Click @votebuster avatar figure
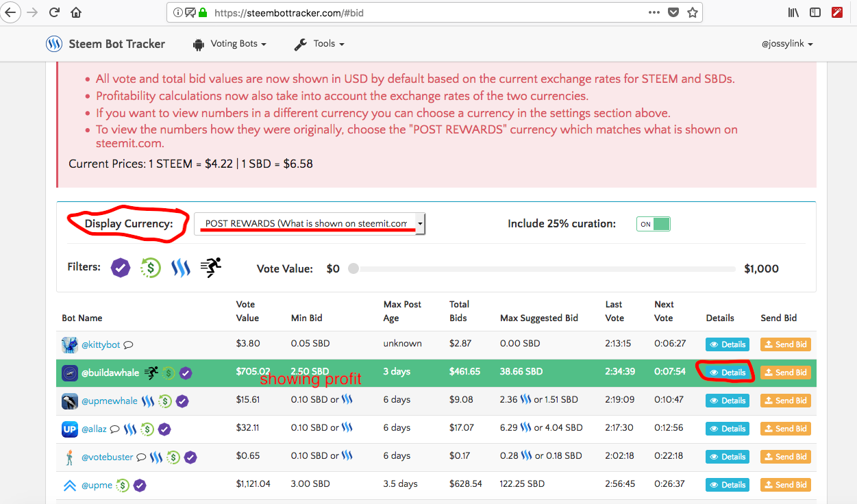 pos(69,457)
